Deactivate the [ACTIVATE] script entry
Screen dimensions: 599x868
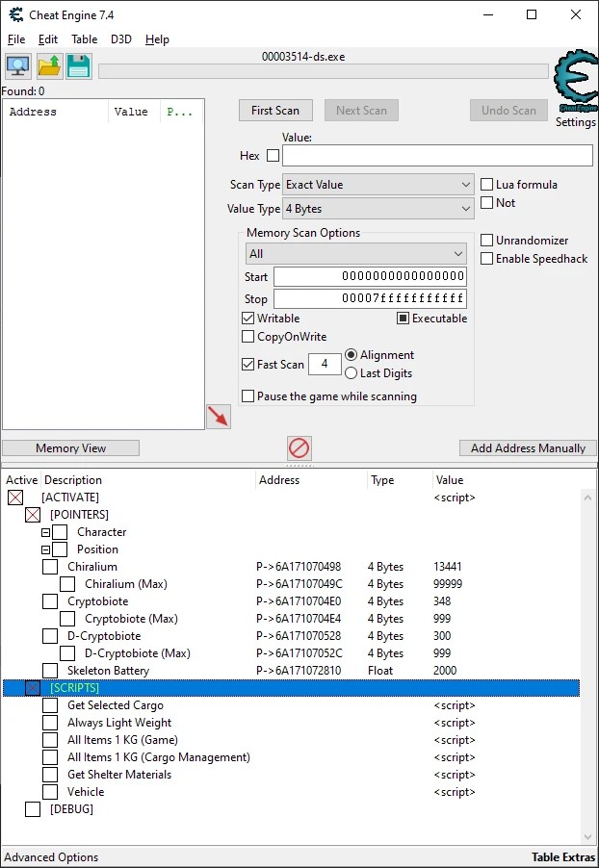(15, 498)
